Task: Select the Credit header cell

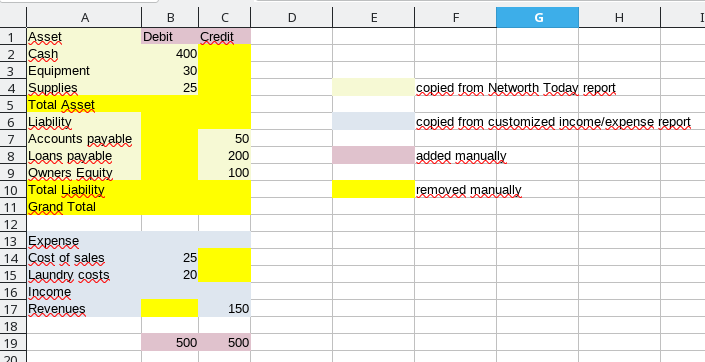Action: tap(224, 36)
